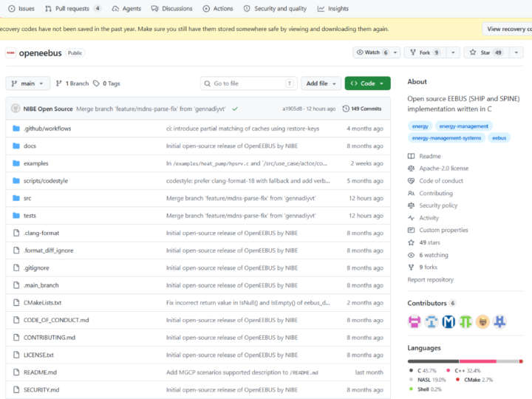Screen dimensions: 532x399
Task: Open the Actions tab
Action: pyautogui.click(x=218, y=8)
